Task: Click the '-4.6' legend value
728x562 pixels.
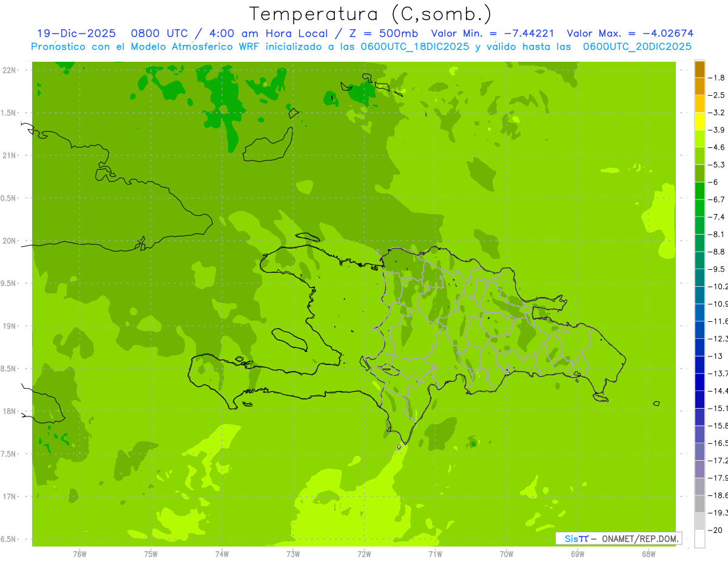Action: tap(716, 147)
